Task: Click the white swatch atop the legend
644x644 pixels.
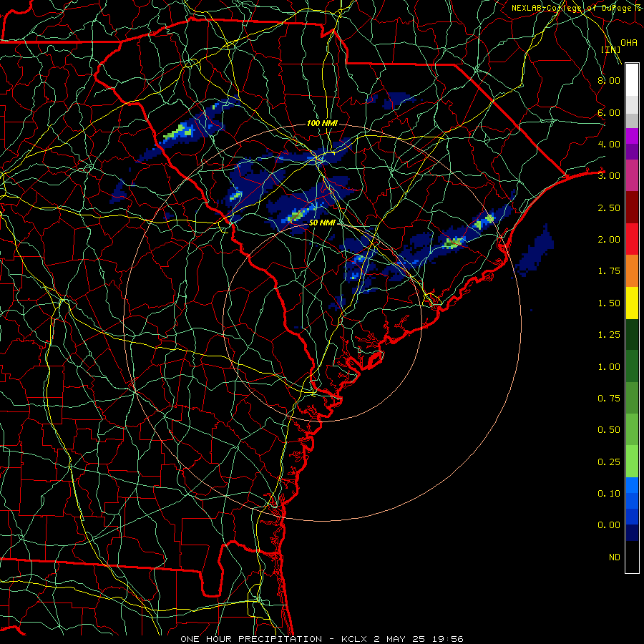Action: [x=632, y=79]
